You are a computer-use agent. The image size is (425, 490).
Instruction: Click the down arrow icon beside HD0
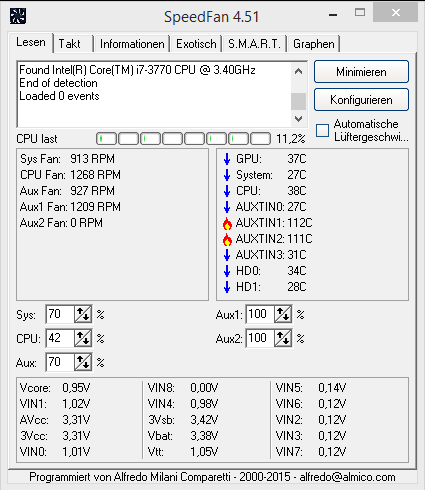pos(227,271)
